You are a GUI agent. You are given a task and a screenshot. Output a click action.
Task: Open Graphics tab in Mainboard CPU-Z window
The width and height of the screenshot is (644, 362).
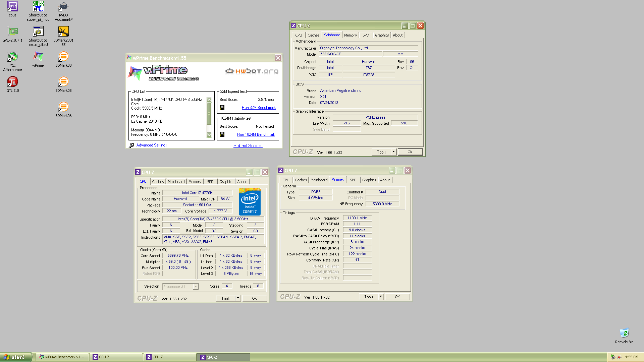tap(382, 35)
